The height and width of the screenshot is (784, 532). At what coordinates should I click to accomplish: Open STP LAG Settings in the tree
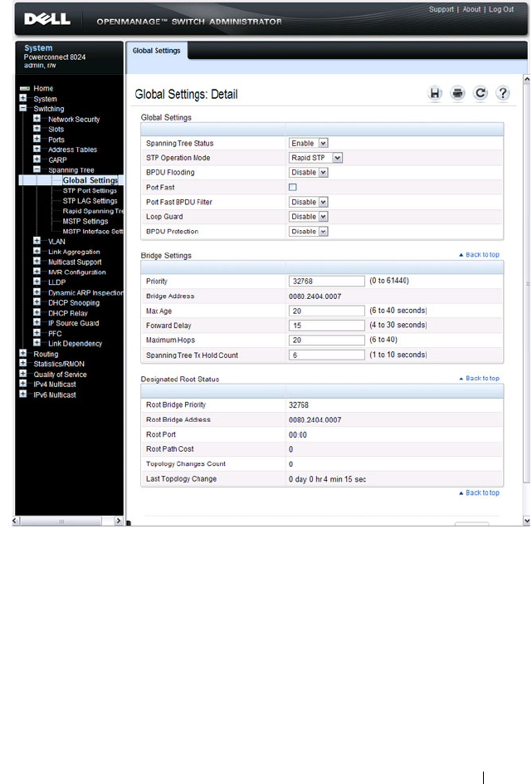point(90,200)
